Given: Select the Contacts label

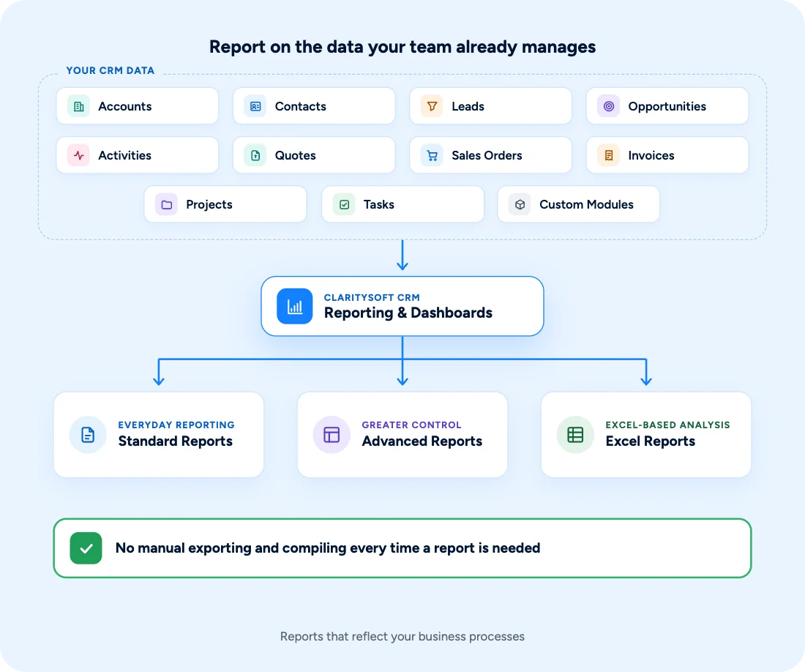Looking at the screenshot, I should [x=300, y=106].
